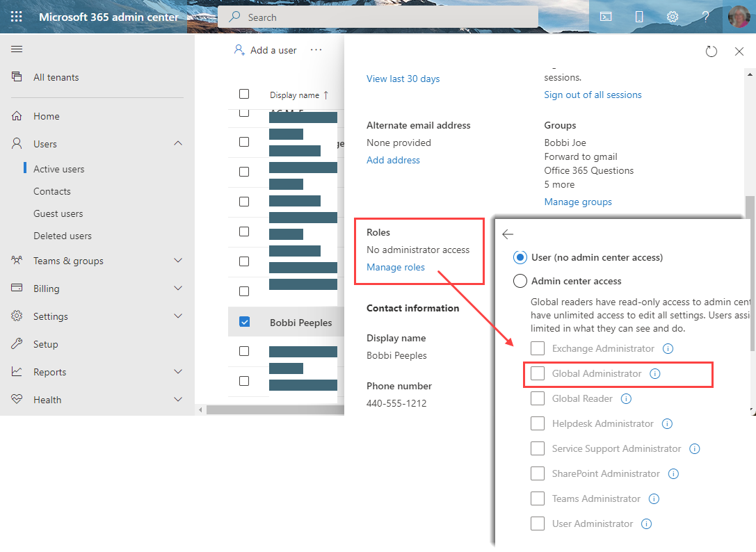This screenshot has height=552, width=756.
Task: Show info for Global Reader
Action: (626, 398)
